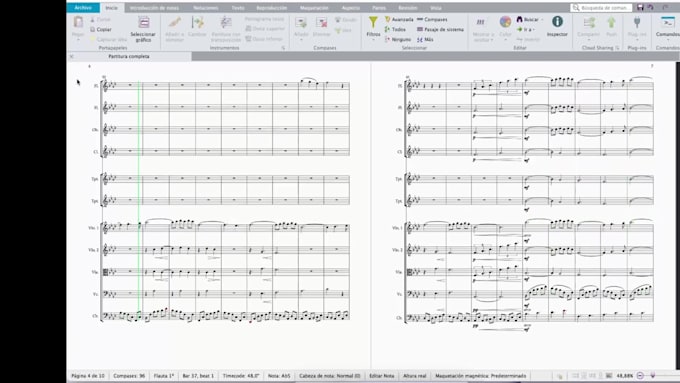Click the Mostrar u ocultar icon
680x383 pixels.
point(481,22)
